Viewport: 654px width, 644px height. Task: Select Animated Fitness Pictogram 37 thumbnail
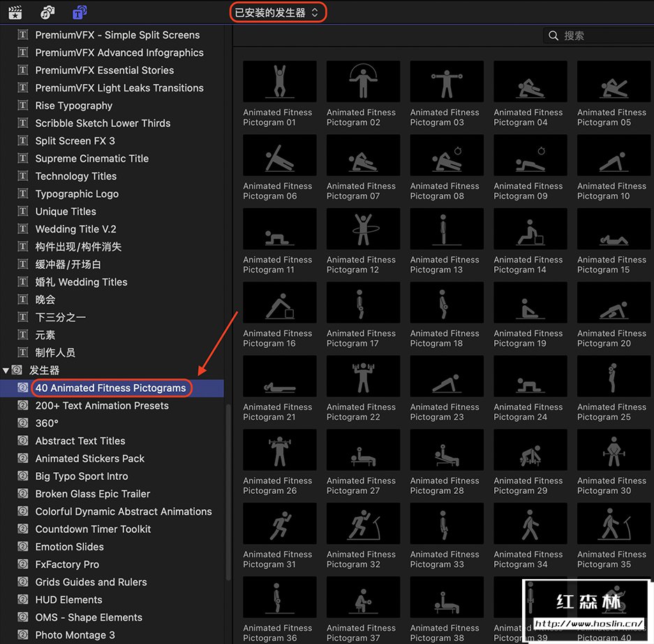(x=363, y=597)
